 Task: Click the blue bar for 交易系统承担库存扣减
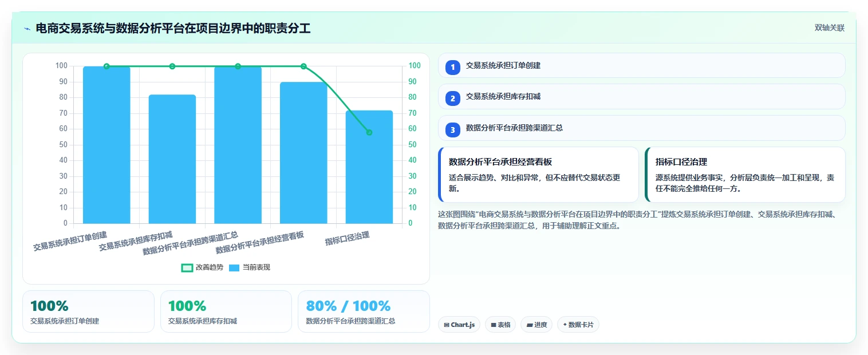172,159
